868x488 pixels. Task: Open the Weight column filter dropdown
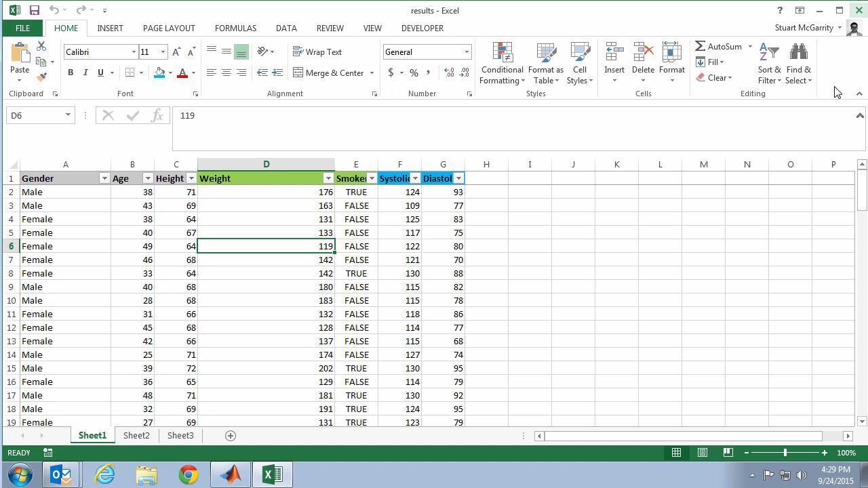pos(328,178)
